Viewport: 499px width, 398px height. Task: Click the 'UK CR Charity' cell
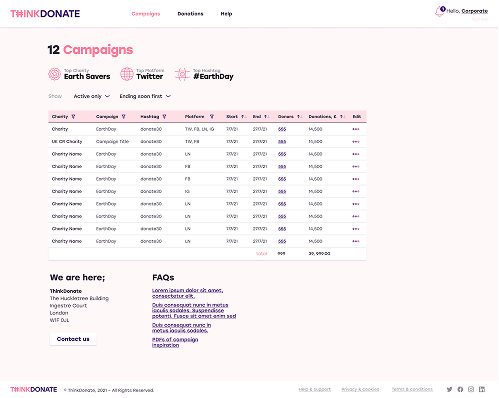click(x=67, y=142)
